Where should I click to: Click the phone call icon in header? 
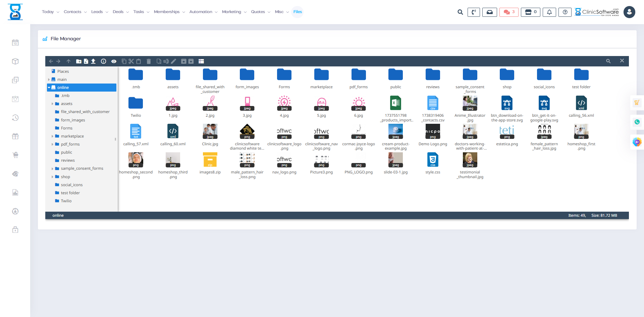coord(474,12)
